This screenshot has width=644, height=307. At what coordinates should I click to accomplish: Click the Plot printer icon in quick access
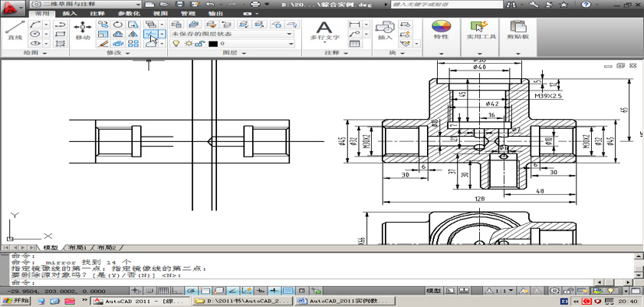click(255, 5)
